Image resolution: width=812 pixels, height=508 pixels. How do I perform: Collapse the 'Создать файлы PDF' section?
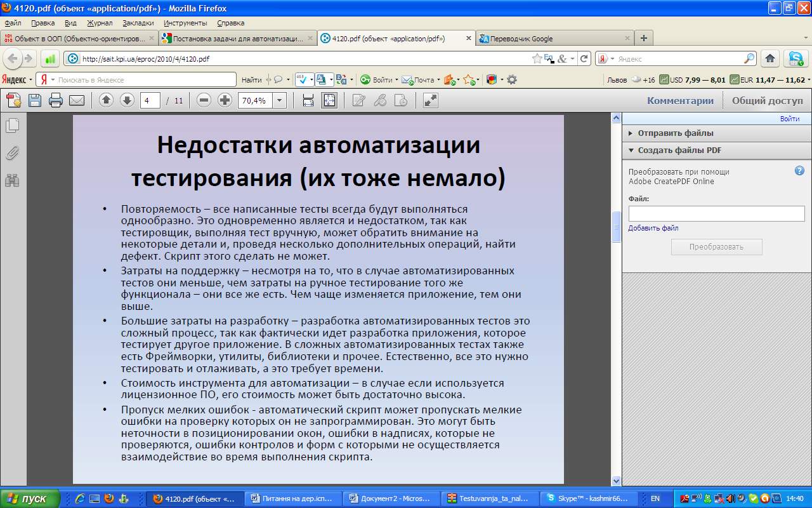[679, 150]
